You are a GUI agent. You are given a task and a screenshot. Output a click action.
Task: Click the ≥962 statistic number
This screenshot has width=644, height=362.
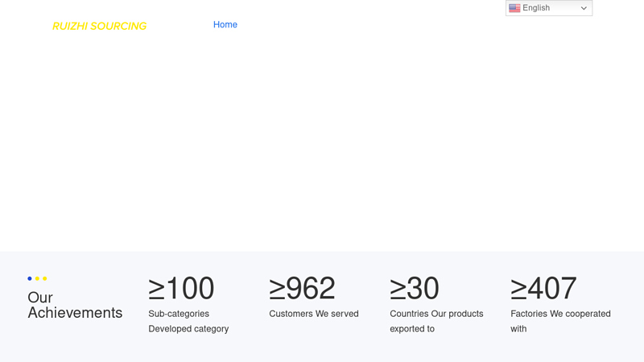pyautogui.click(x=302, y=288)
